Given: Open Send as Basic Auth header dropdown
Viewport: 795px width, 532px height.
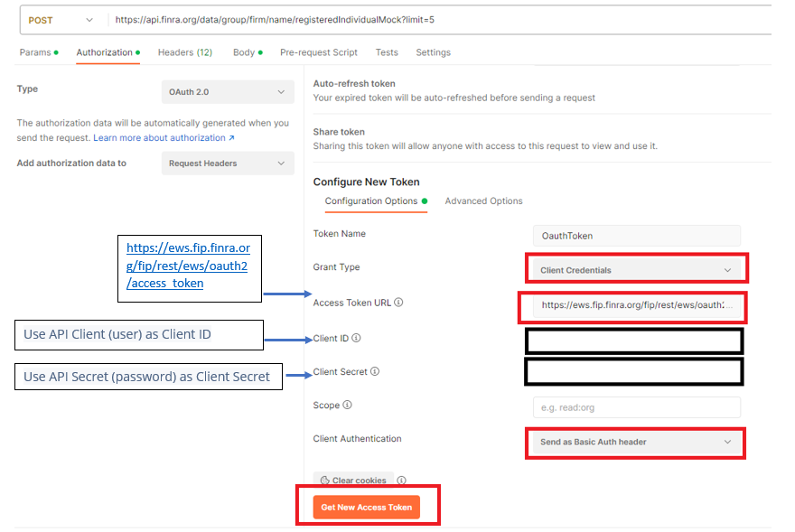Looking at the screenshot, I should [x=636, y=442].
